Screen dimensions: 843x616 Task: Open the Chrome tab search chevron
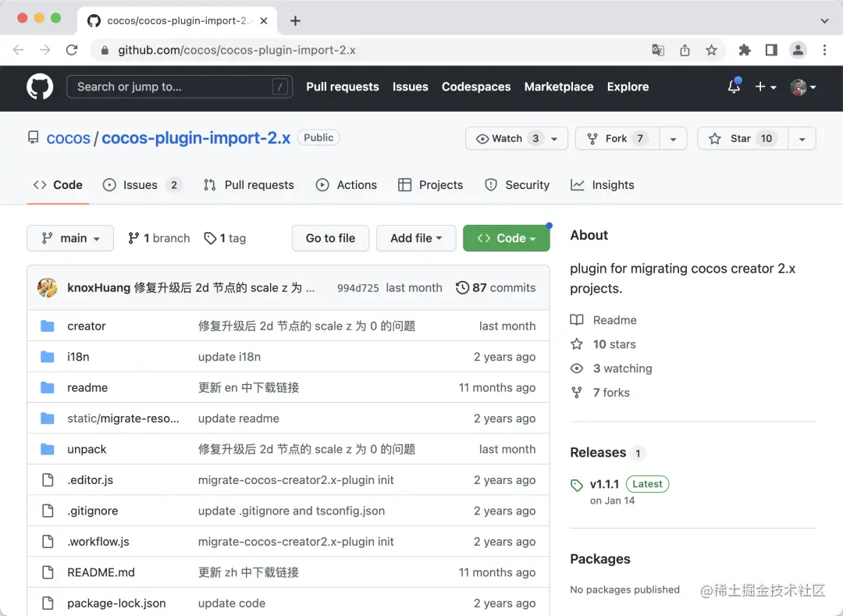point(824,21)
